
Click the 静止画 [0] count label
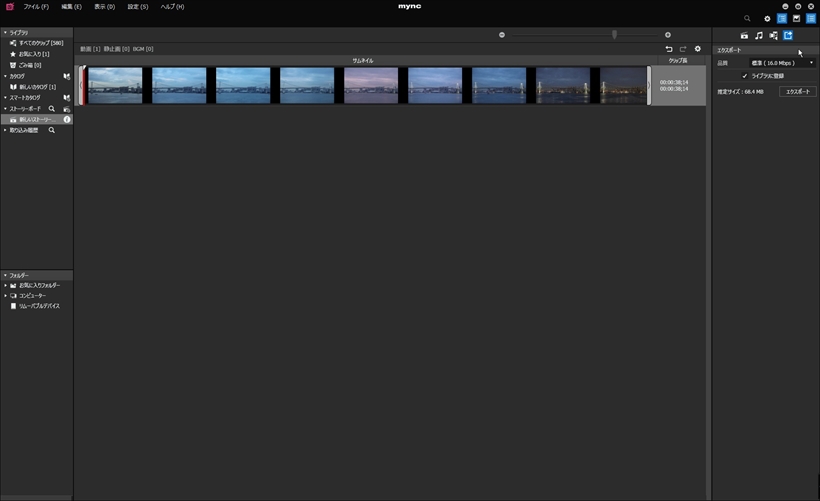[x=117, y=49]
